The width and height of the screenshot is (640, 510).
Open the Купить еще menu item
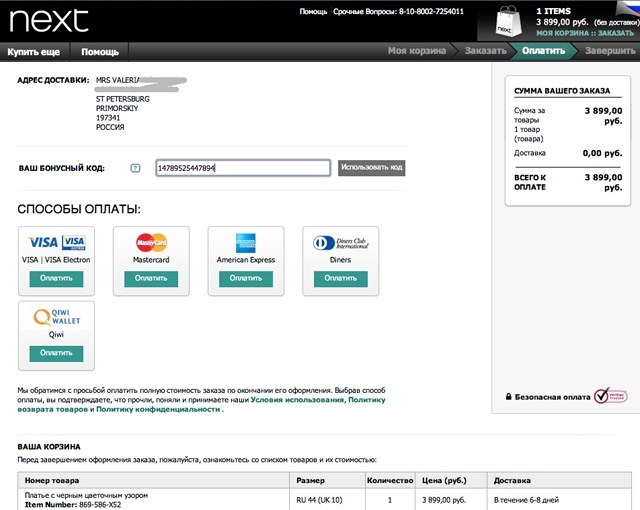click(x=34, y=52)
